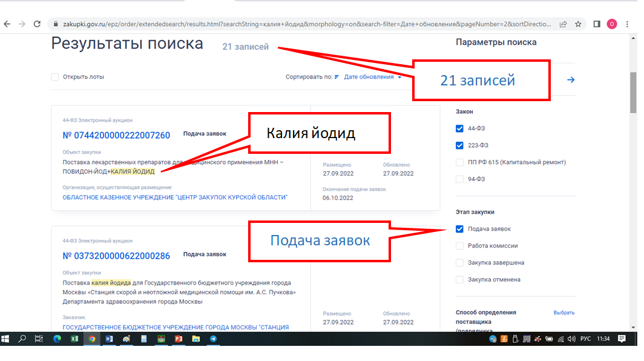Reload the zakupki.gov.ru page

tap(38, 22)
